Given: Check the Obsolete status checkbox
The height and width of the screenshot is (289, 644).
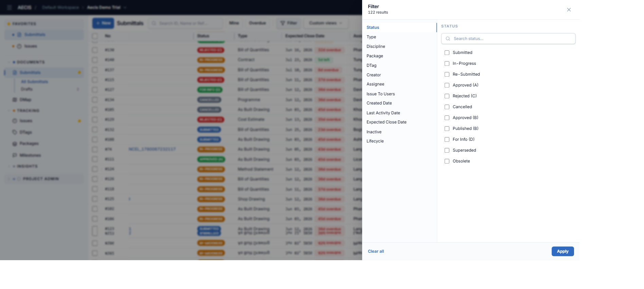Looking at the screenshot, I should point(447,161).
